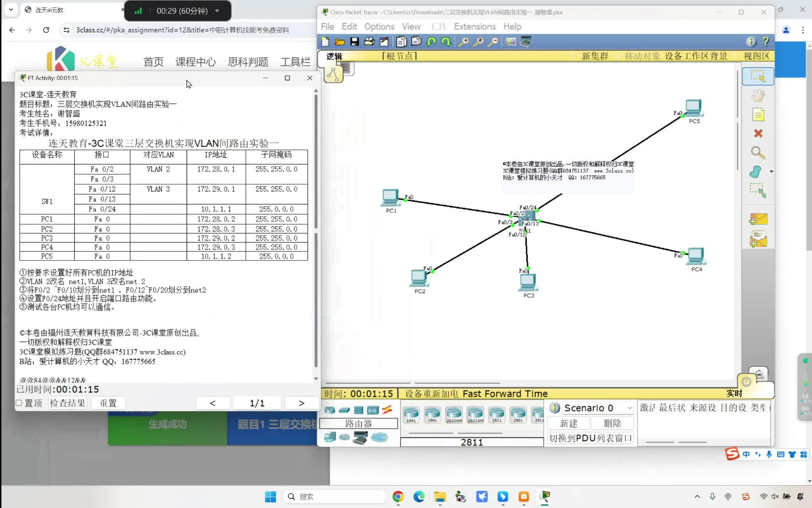Choose the Resize Shape tool

(x=757, y=190)
